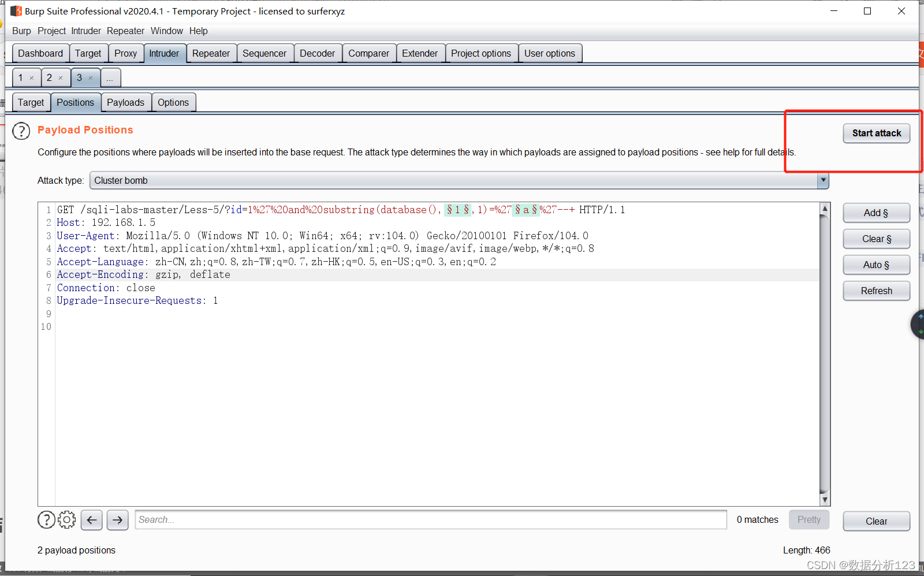Click the Burp Suite title bar logo
The height and width of the screenshot is (576, 924).
click(x=16, y=11)
